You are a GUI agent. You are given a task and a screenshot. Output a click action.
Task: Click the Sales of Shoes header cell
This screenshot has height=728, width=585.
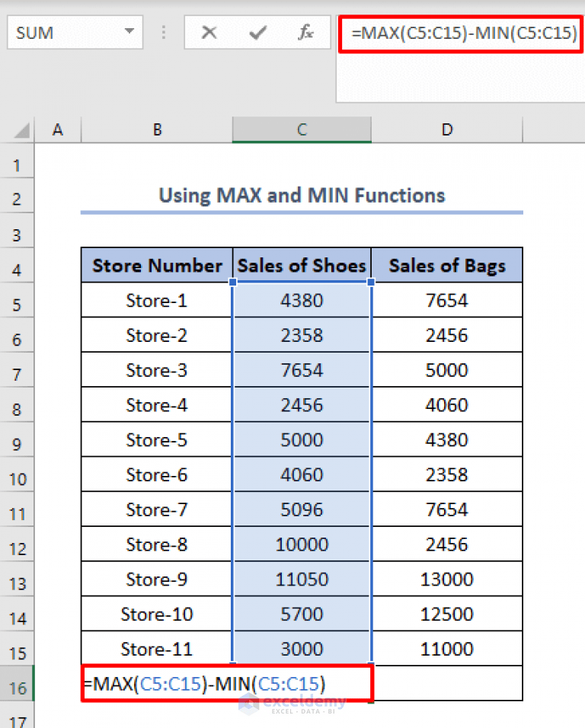(x=301, y=265)
